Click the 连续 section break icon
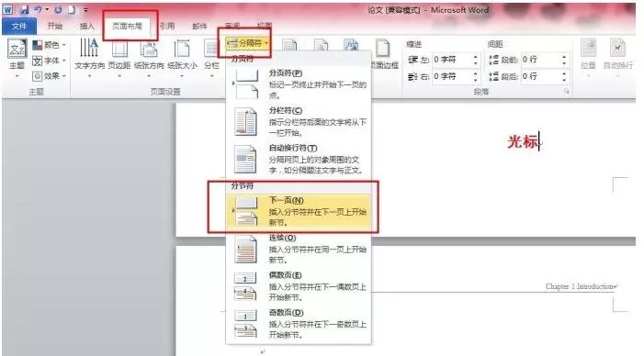 (x=246, y=249)
